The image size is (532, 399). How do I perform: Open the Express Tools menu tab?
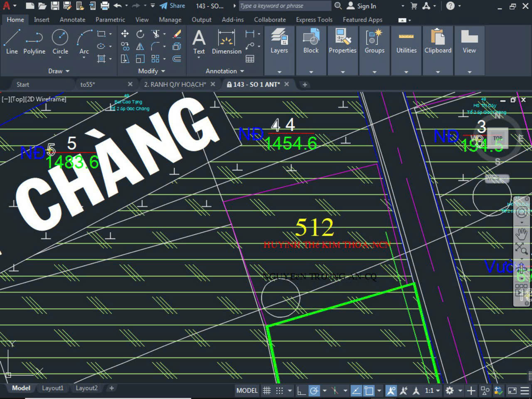[x=314, y=20]
